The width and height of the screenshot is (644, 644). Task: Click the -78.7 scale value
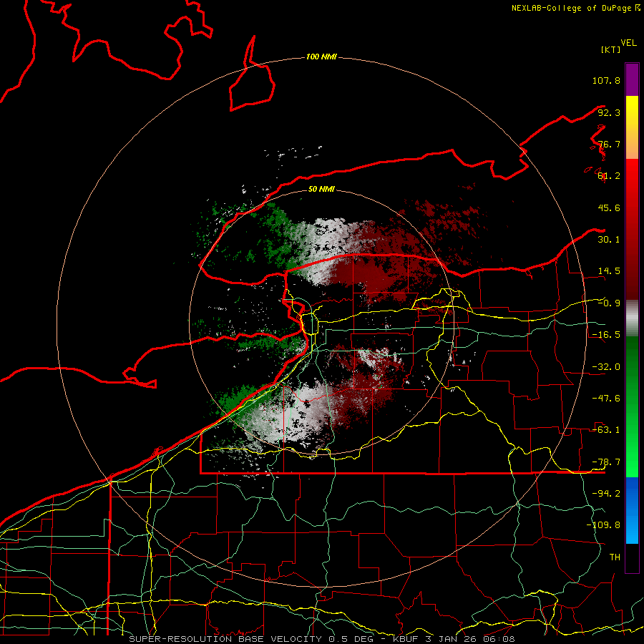pyautogui.click(x=606, y=462)
